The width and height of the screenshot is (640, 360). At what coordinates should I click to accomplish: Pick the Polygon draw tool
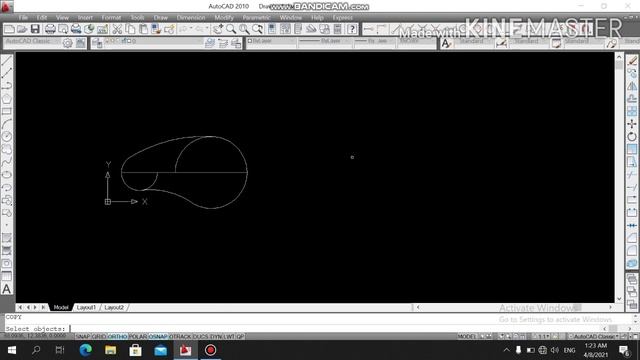tap(7, 99)
